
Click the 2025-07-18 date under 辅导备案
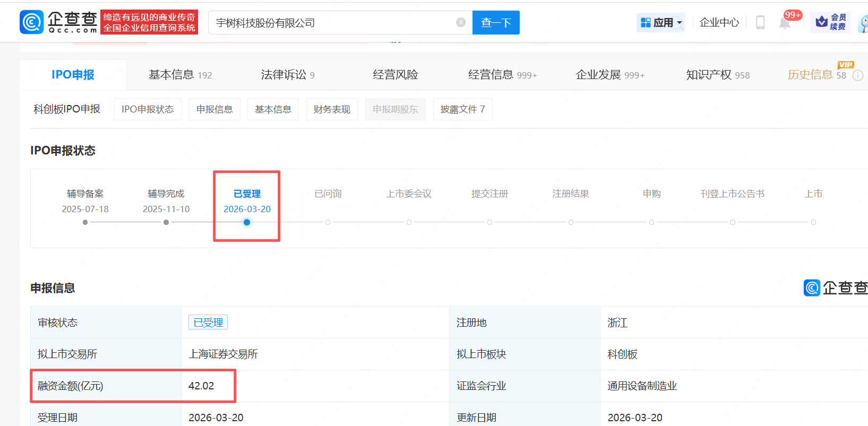pyautogui.click(x=85, y=209)
